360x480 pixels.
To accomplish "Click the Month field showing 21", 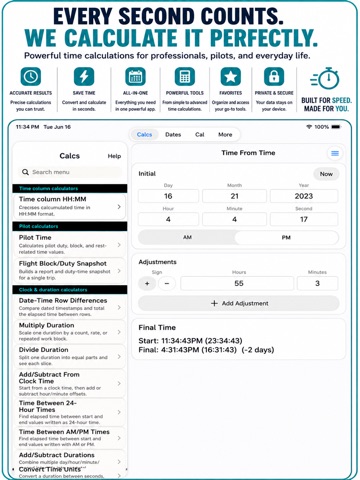I will 234,196.
